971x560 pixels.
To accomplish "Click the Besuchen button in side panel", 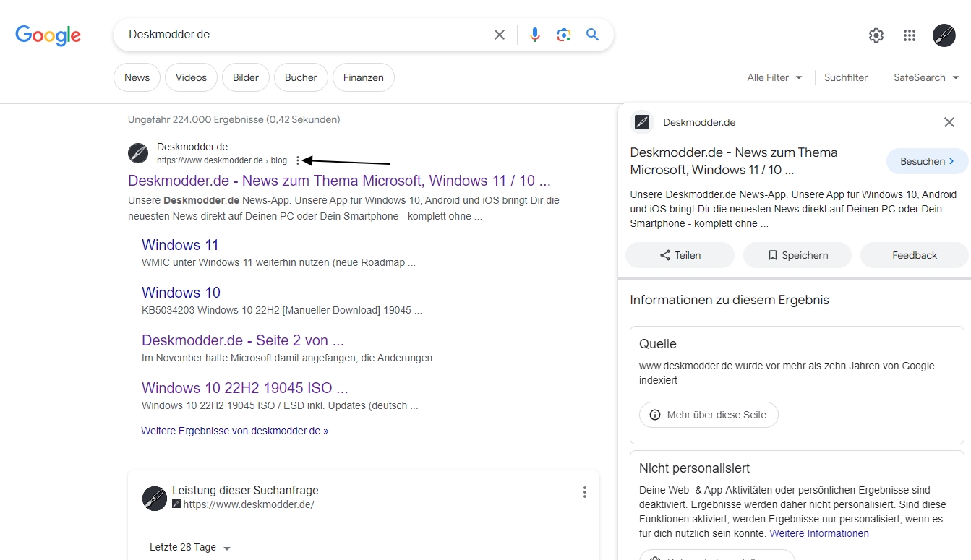I will point(927,161).
